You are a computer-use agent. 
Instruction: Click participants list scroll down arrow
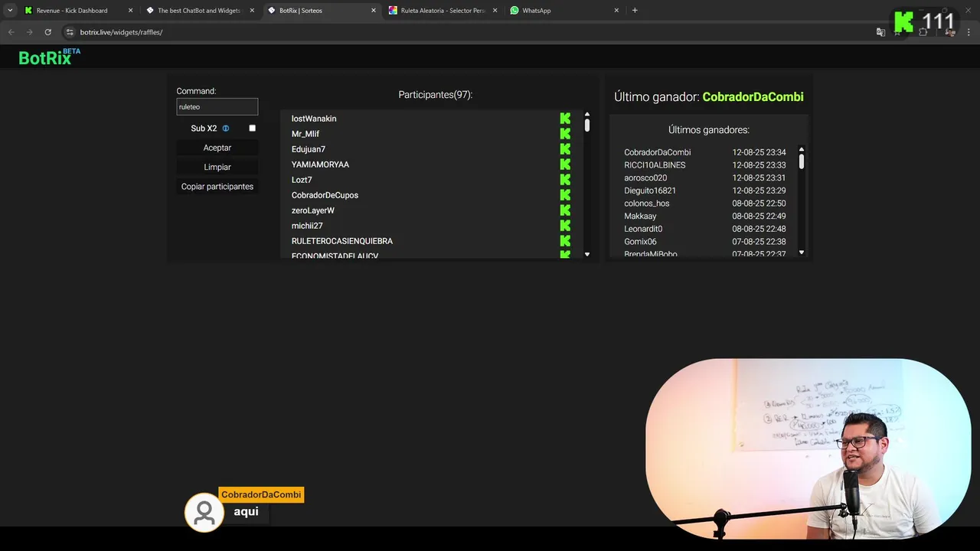point(587,254)
